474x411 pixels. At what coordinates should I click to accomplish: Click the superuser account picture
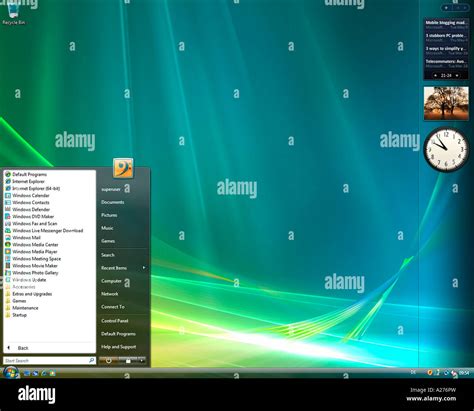pyautogui.click(x=123, y=168)
